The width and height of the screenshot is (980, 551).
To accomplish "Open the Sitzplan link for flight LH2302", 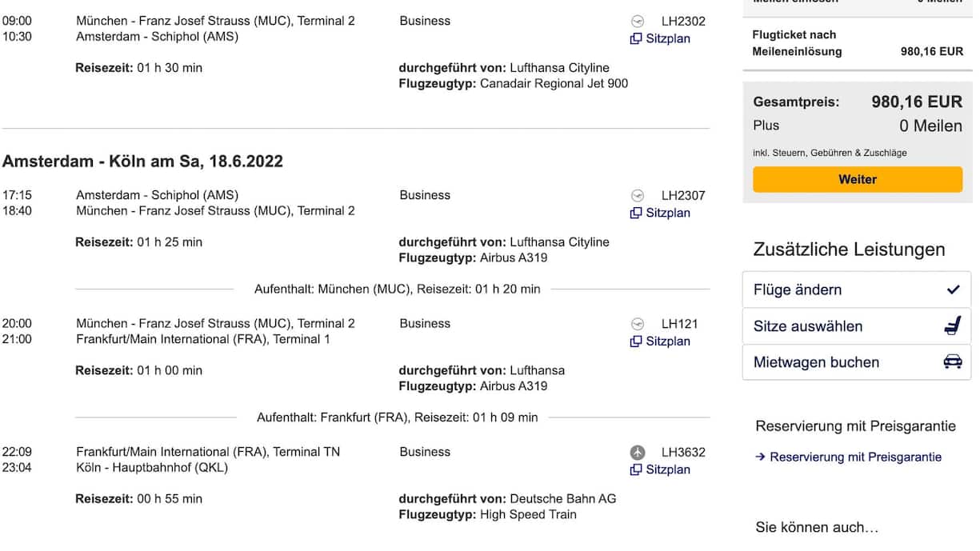I will [x=668, y=39].
